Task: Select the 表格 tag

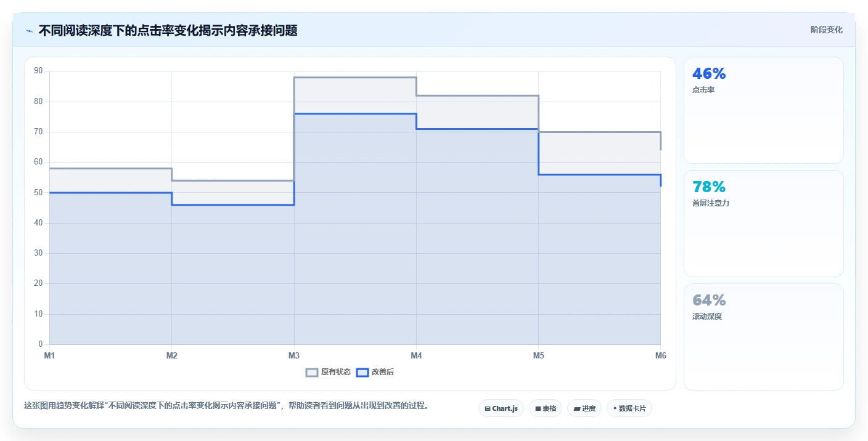Action: (546, 408)
